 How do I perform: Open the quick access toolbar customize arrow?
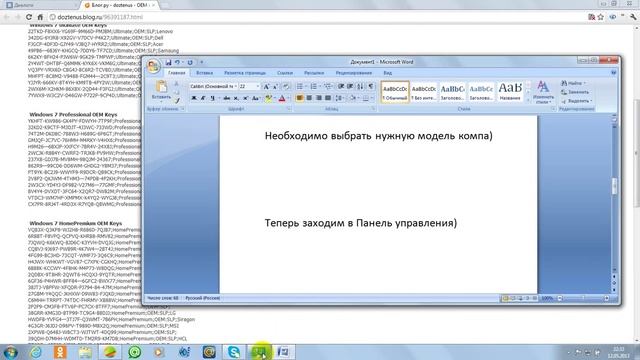click(x=201, y=62)
